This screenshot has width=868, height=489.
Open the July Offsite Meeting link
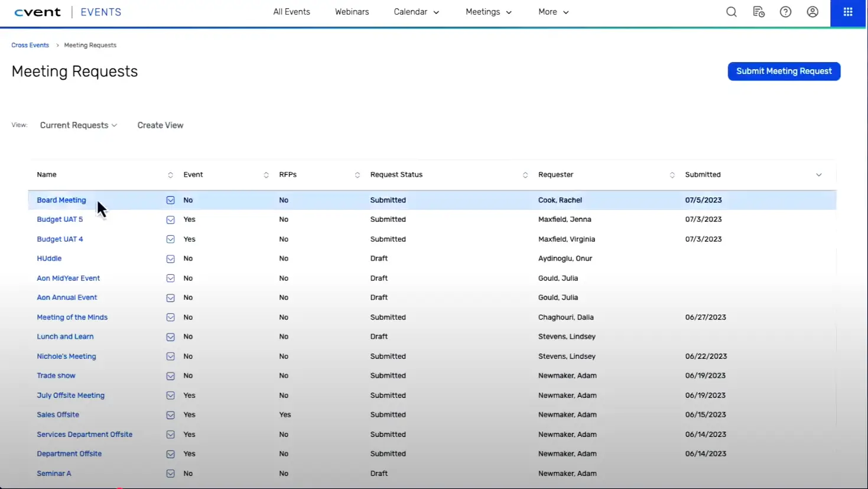(x=70, y=395)
